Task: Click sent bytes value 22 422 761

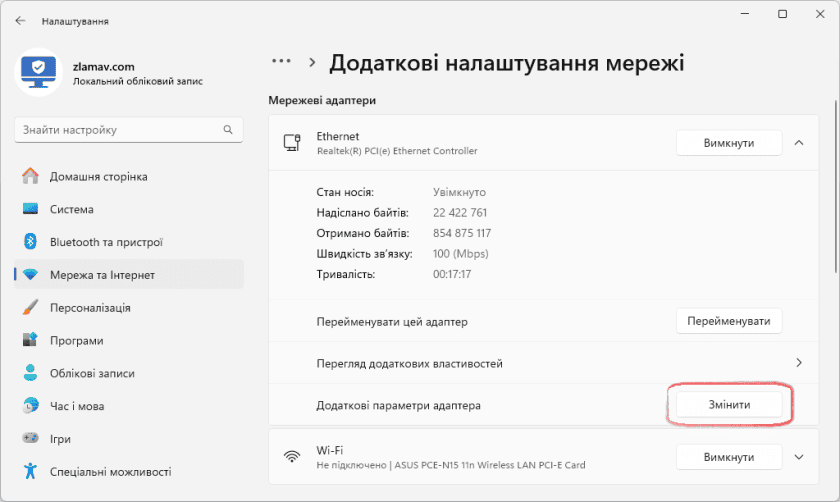Action: click(460, 213)
